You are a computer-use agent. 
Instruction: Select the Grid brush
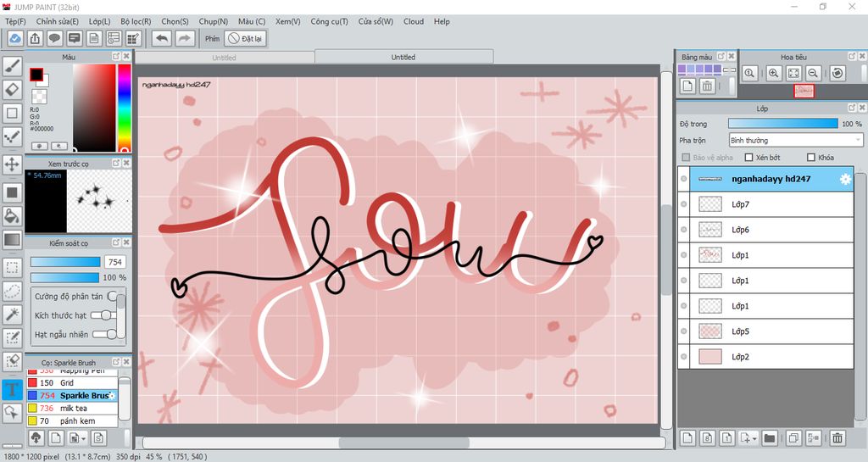pyautogui.click(x=72, y=383)
